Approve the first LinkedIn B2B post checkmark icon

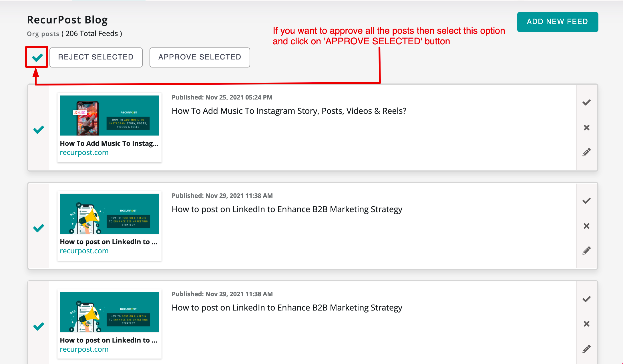tap(586, 201)
